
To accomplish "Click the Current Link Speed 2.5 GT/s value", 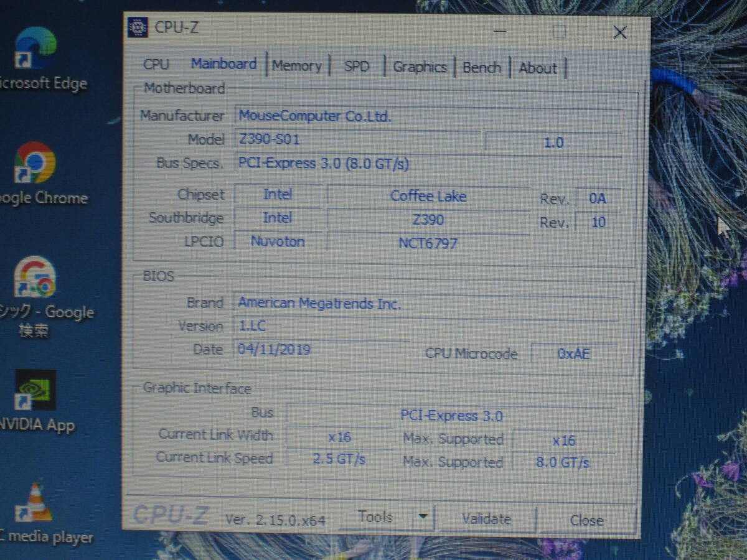I will (x=339, y=459).
